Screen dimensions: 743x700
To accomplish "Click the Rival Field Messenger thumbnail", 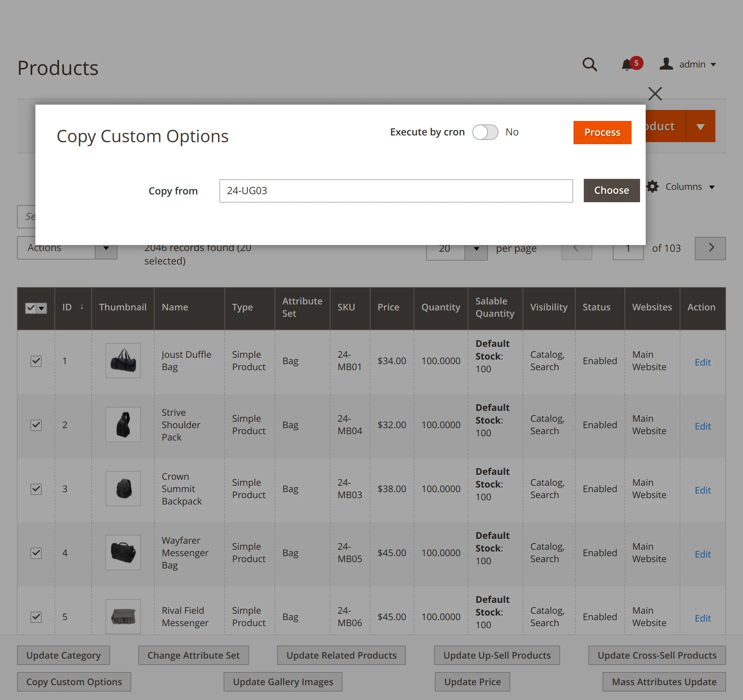I will click(x=123, y=616).
